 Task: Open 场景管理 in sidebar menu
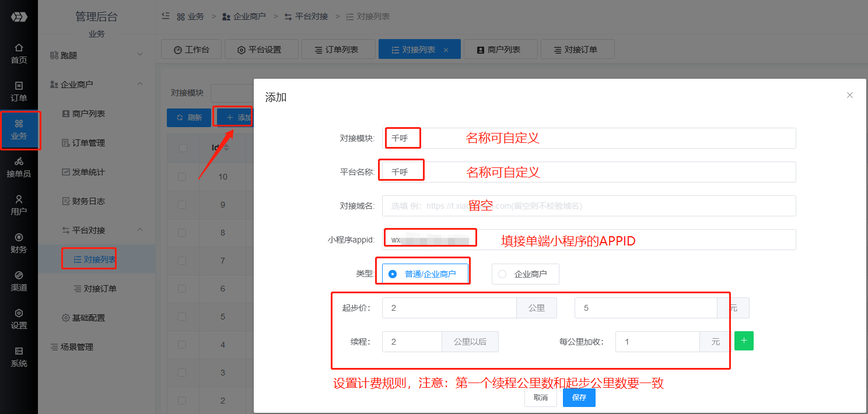tap(97, 346)
